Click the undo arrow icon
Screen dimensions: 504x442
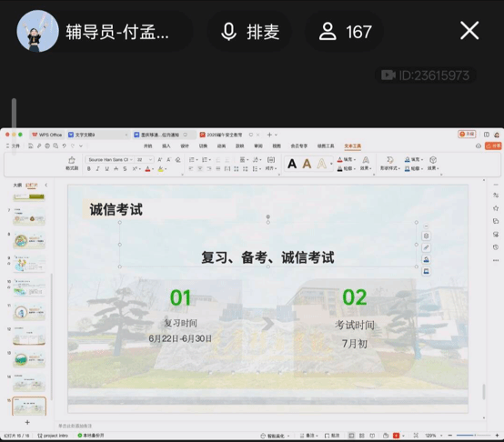tap(64, 146)
